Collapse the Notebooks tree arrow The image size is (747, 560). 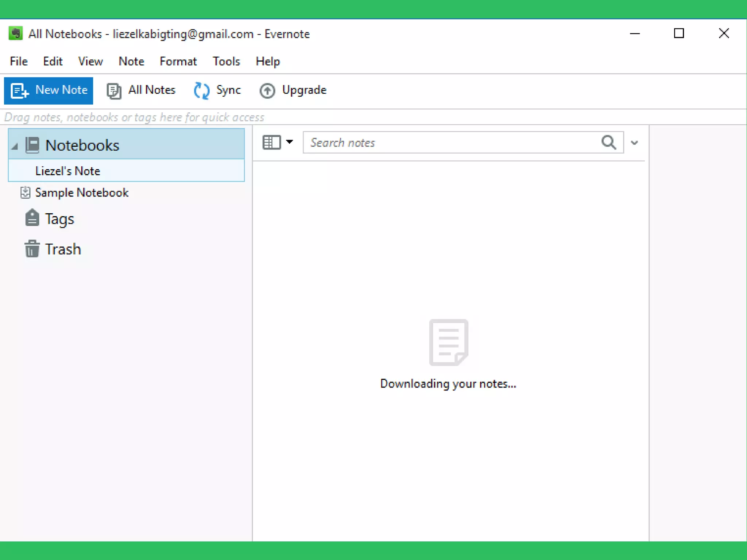15,147
